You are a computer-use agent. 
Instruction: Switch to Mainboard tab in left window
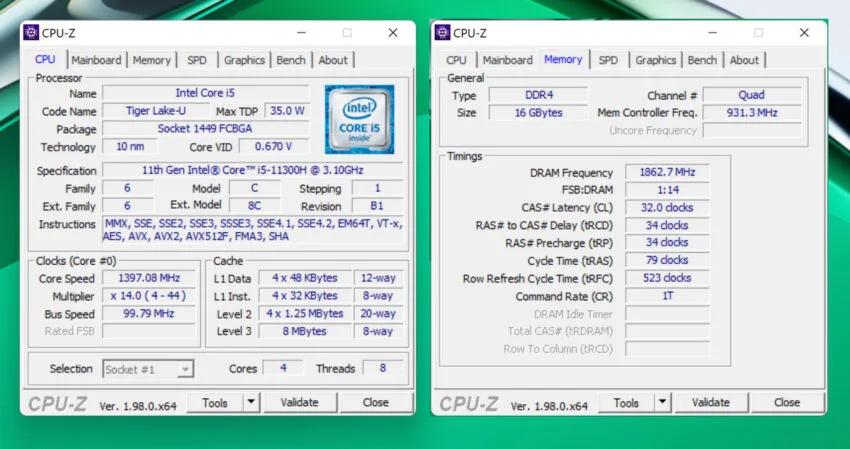click(x=96, y=60)
